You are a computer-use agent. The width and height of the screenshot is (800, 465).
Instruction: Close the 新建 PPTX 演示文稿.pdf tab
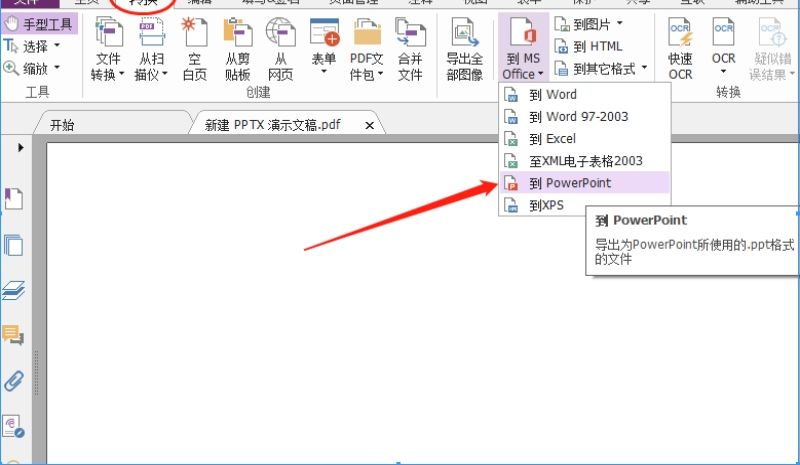click(369, 126)
